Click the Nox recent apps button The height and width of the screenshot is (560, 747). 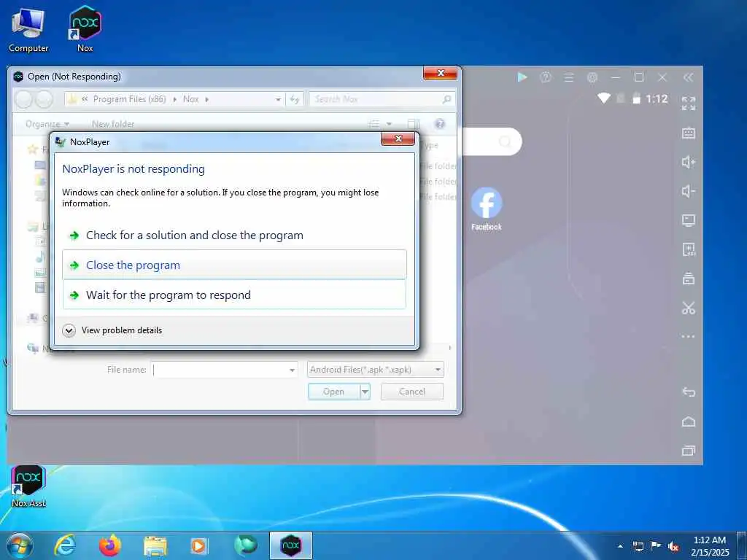coord(689,451)
